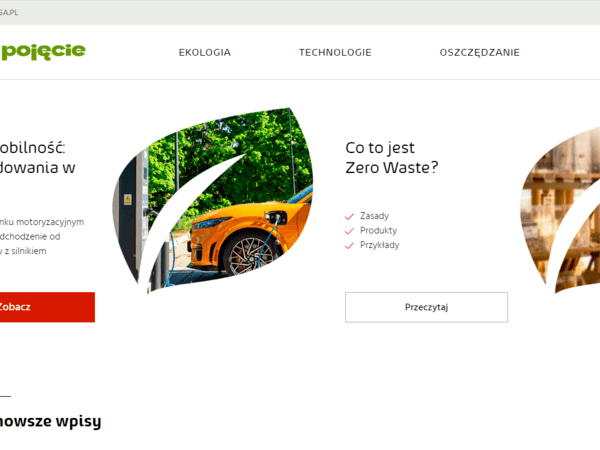Open the OSZCZĘDZANIE menu item
Viewport: 600px width, 450px height.
click(479, 52)
